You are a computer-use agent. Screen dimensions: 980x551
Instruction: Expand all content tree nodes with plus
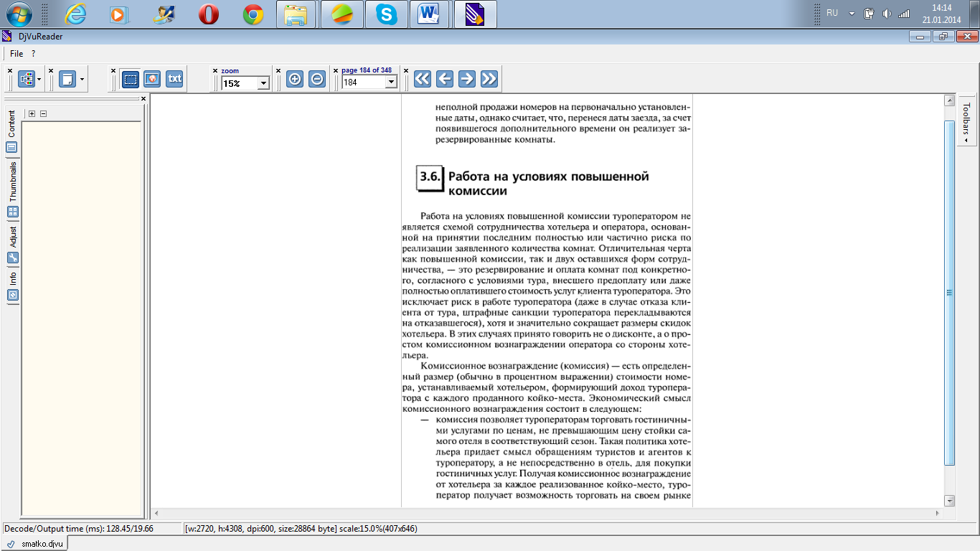coord(32,114)
